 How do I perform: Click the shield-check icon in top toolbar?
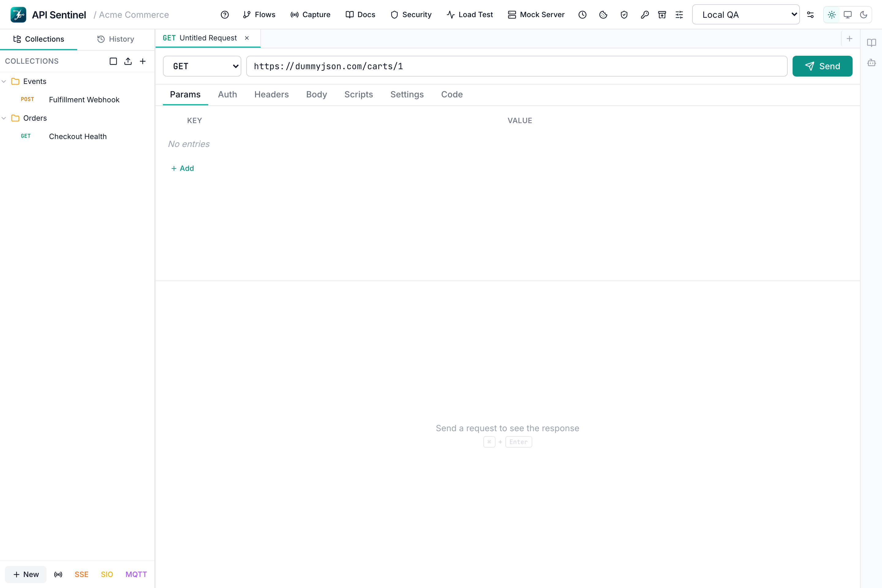(x=624, y=15)
